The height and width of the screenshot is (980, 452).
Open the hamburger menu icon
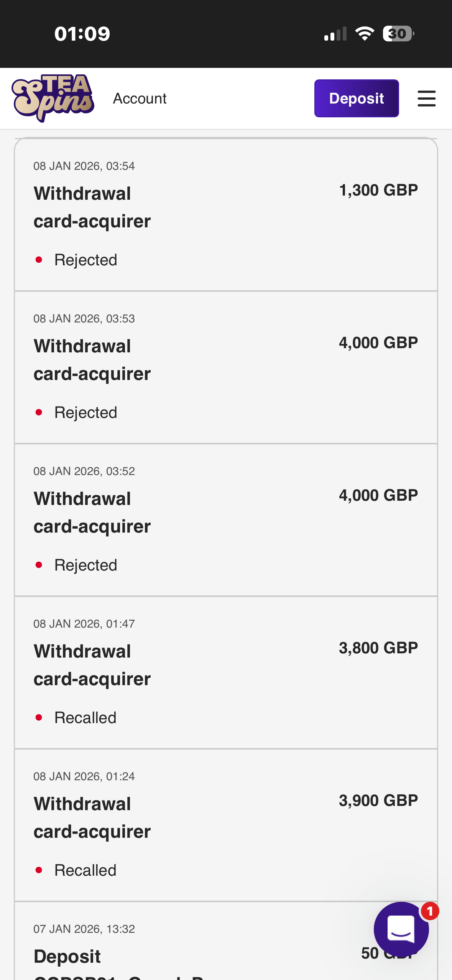(426, 99)
